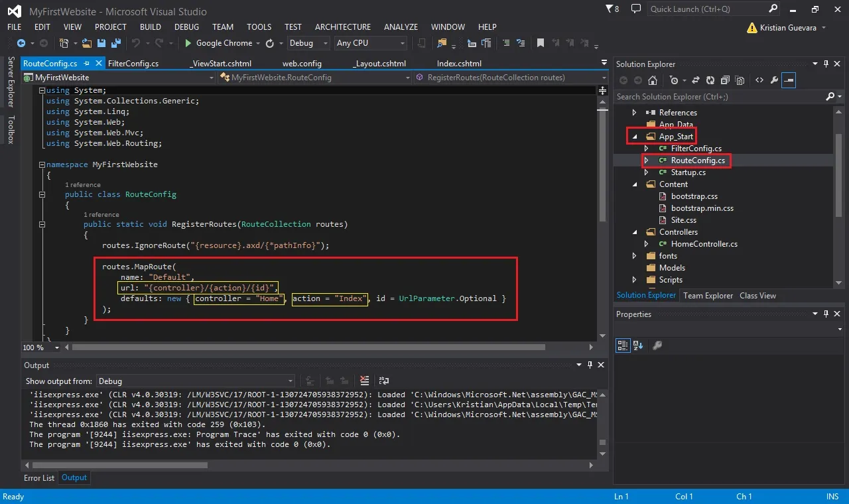The image size is (849, 504).
Task: Toggle the Preview Selected Items button
Action: (789, 80)
